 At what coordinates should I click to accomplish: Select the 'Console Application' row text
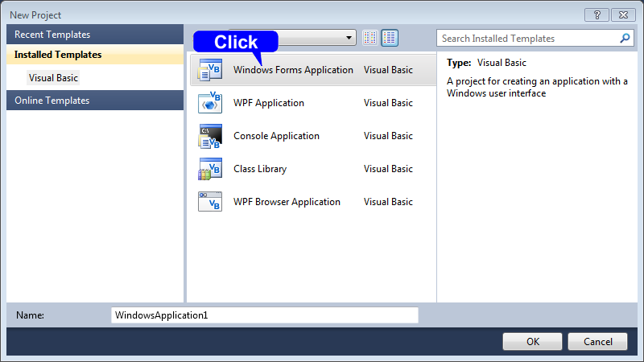click(276, 136)
